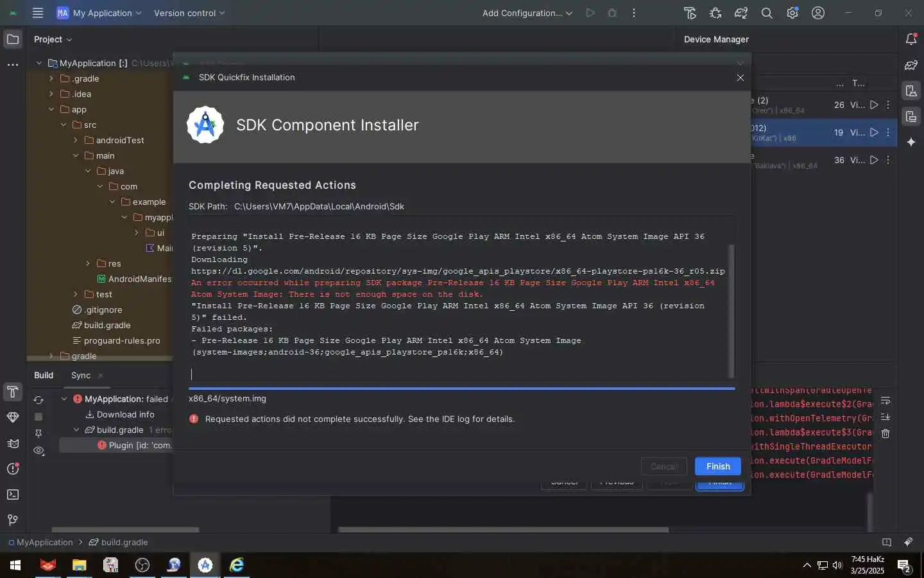Close the Sync tab
This screenshot has height=578, width=924.
101,376
